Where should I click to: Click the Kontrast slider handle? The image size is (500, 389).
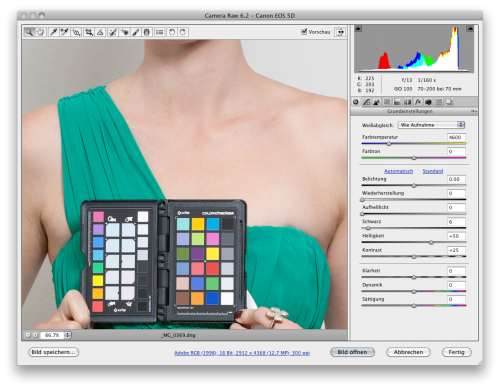tap(414, 256)
